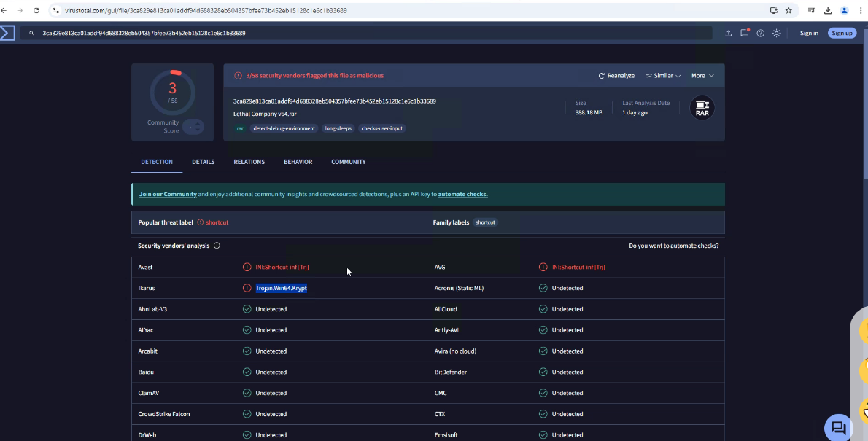Screen dimensions: 868x441
Task: Click the AhnLab-V3 undetected checkmark icon
Action: click(247, 309)
